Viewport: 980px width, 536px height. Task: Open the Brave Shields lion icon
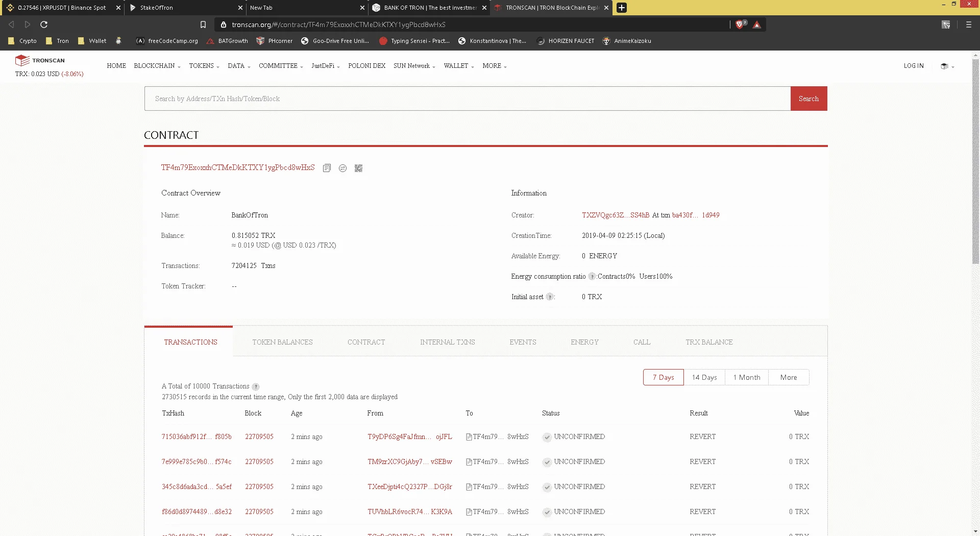[740, 25]
